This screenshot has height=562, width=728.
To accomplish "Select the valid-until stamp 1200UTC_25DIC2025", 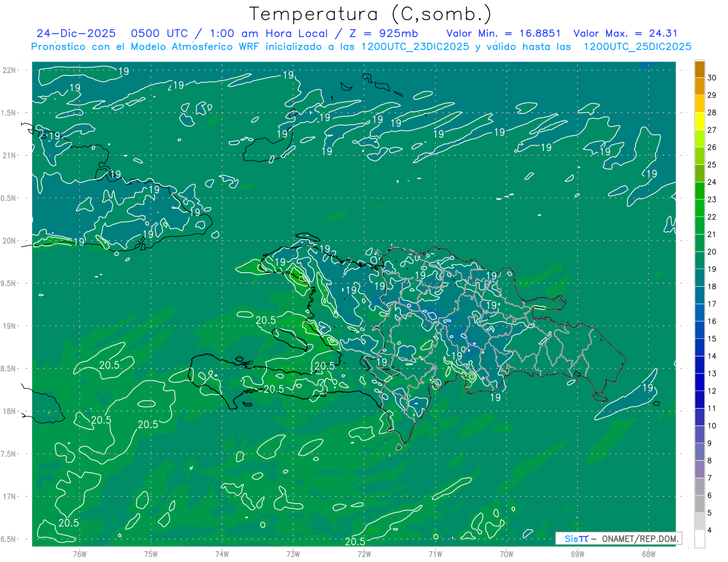I will pyautogui.click(x=637, y=47).
